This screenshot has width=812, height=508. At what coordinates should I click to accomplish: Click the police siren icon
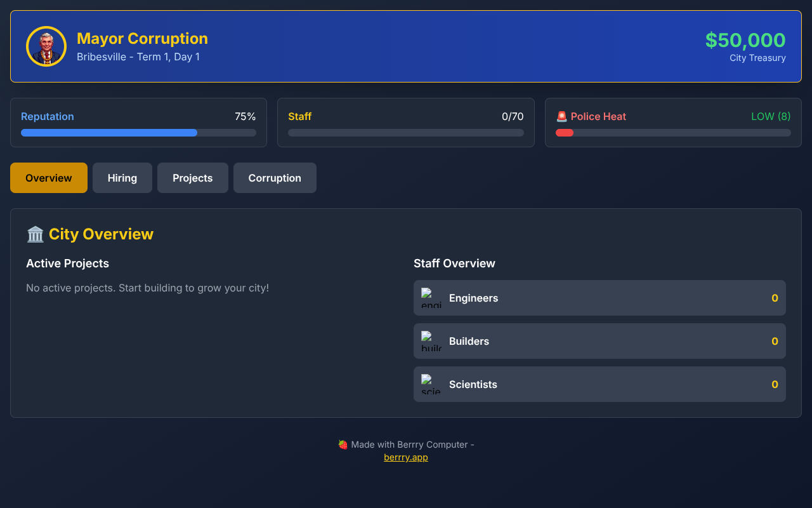[x=561, y=116]
